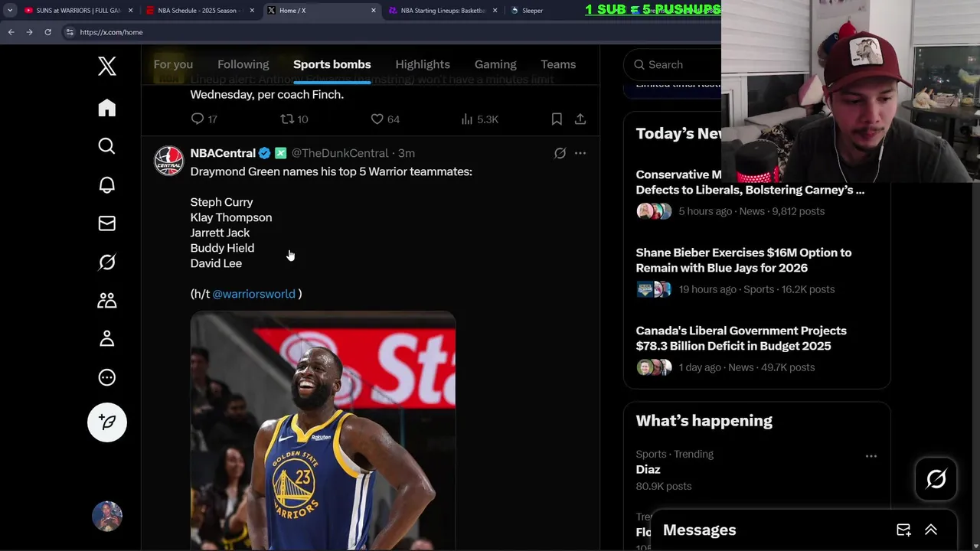Switch to For you tab
Viewport: 980px width, 551px height.
click(173, 64)
